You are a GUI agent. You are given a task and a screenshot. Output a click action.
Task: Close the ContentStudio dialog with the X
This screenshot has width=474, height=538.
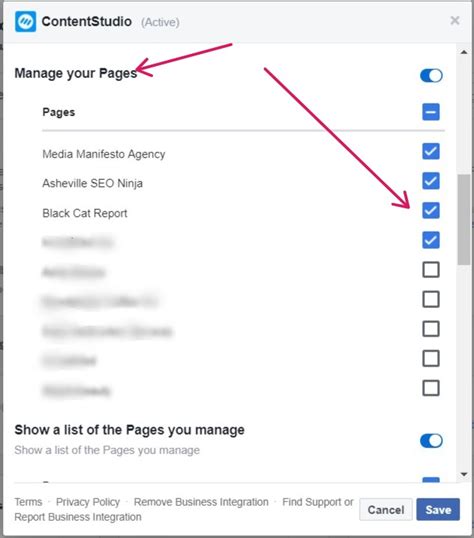click(455, 21)
